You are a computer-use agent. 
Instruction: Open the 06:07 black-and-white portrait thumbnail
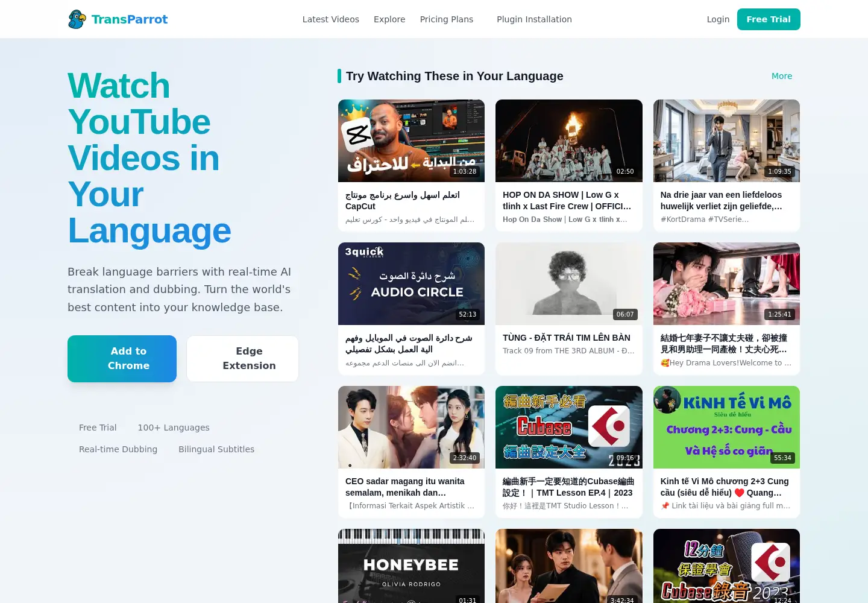[569, 284]
